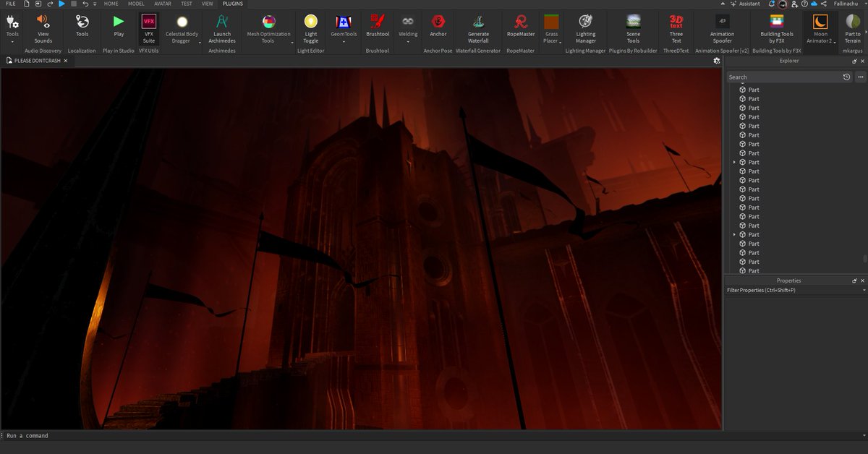Viewport: 868px width, 454px height.
Task: Open Scene Tools by Robuilder
Action: point(633,27)
